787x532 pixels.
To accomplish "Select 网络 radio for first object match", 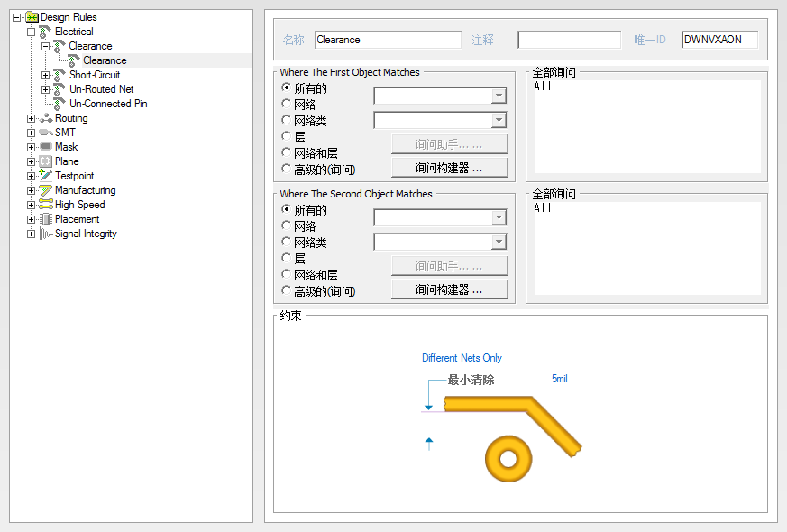I will coord(286,104).
